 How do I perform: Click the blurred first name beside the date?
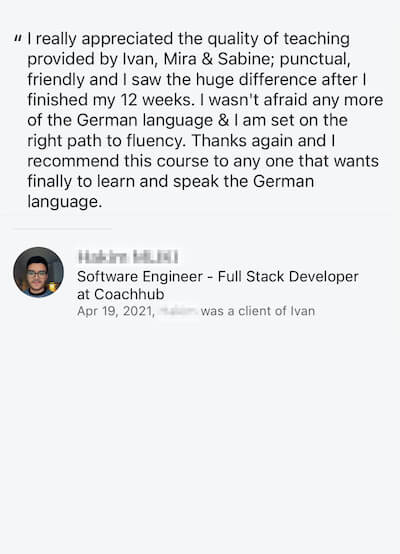pos(178,311)
